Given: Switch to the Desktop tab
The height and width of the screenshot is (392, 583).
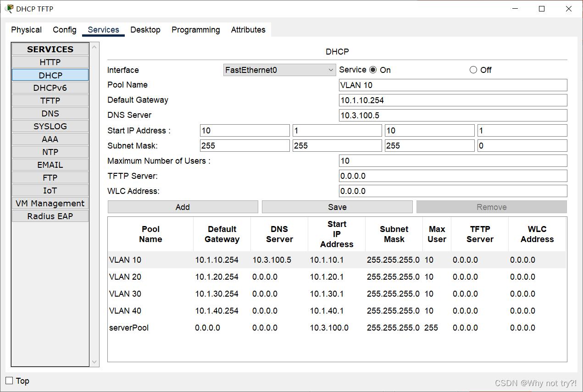Looking at the screenshot, I should pos(145,30).
